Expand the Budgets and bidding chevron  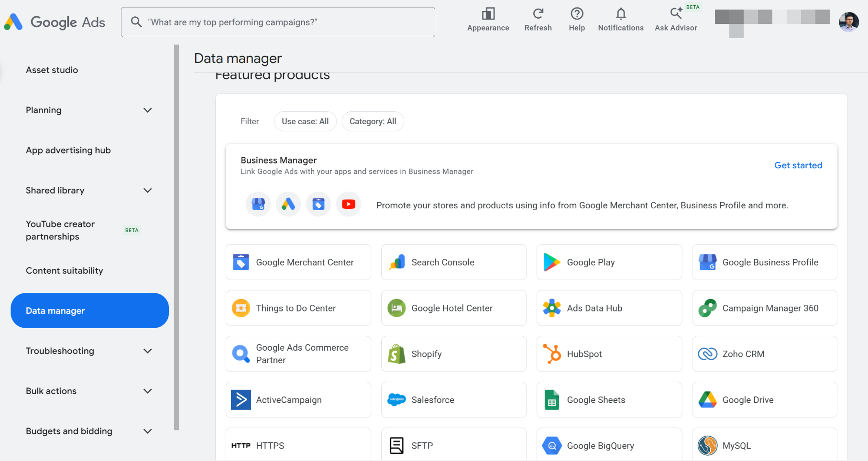pyautogui.click(x=148, y=431)
